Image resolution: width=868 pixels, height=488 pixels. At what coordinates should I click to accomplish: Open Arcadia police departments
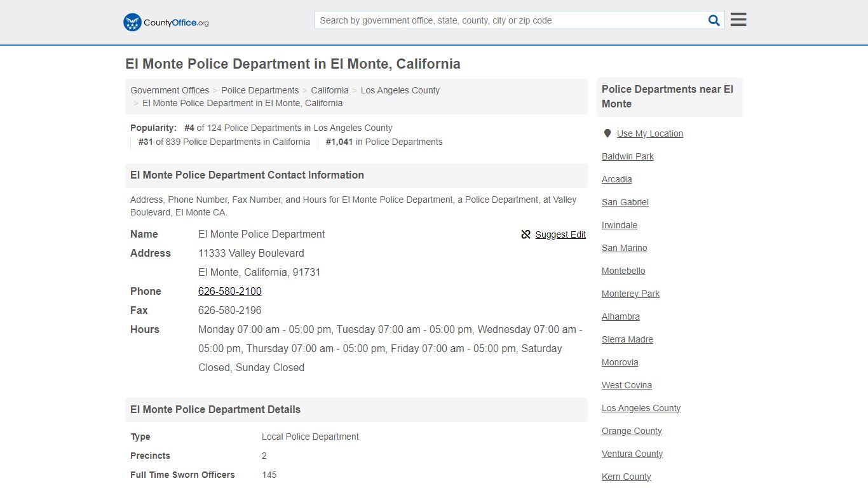[x=617, y=179]
